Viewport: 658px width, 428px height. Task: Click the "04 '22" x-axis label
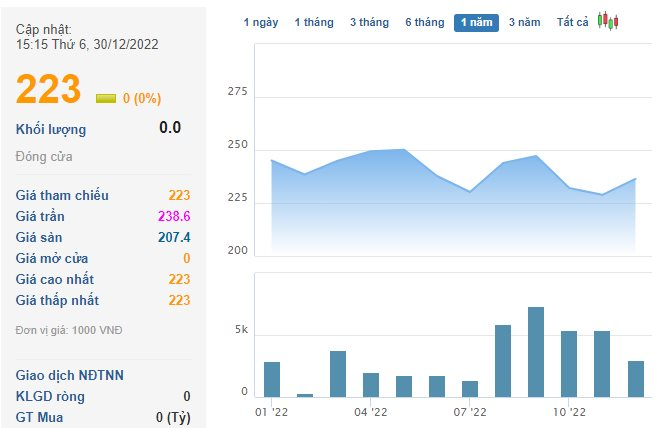(371, 411)
